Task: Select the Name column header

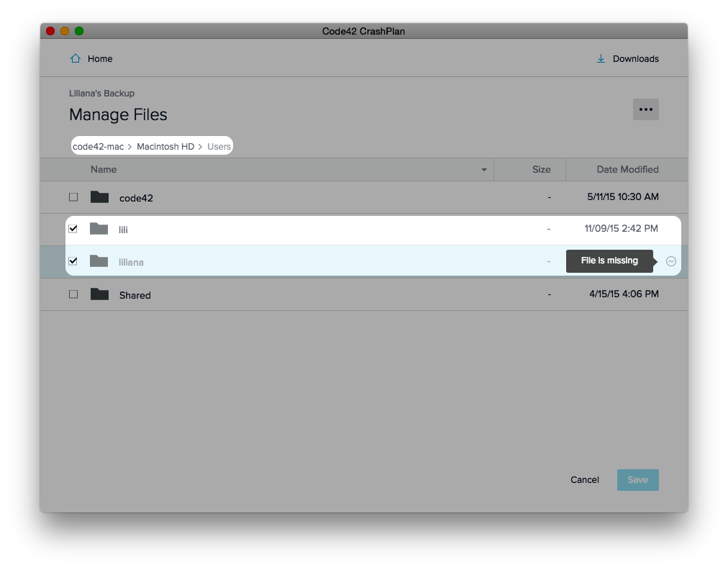Action: click(x=104, y=169)
